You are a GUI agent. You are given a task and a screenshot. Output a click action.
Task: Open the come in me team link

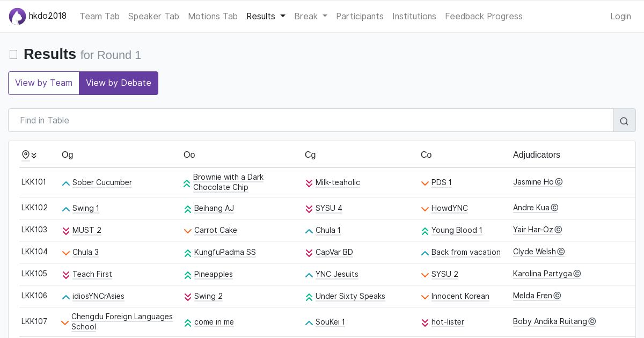click(214, 322)
